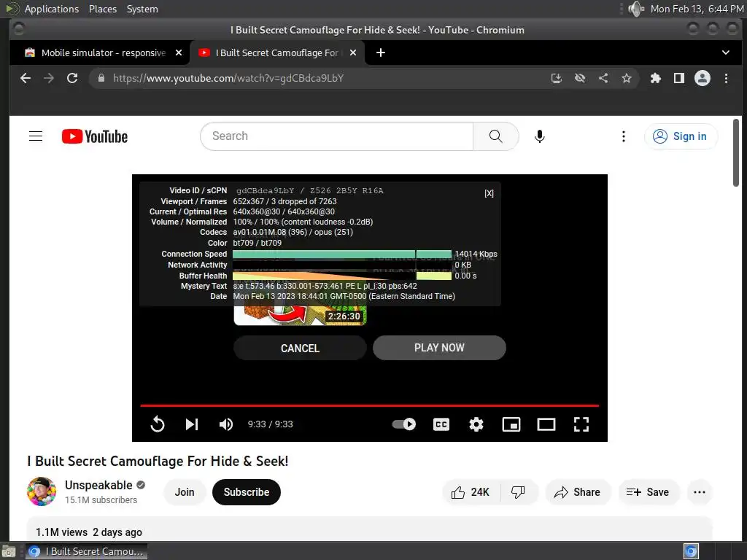Replay the video
This screenshot has width=747, height=560.
(158, 424)
